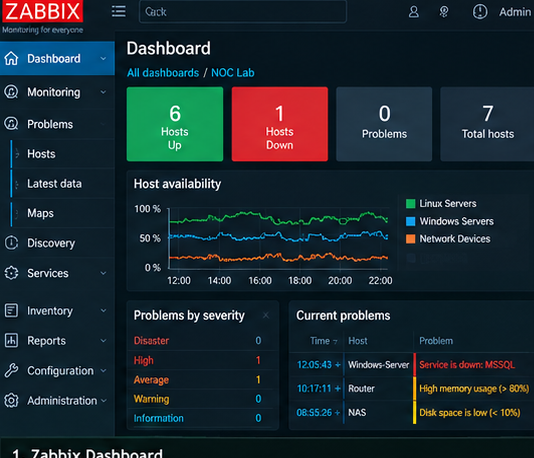Click the Time column header
The height and width of the screenshot is (458, 534).
[x=320, y=341]
